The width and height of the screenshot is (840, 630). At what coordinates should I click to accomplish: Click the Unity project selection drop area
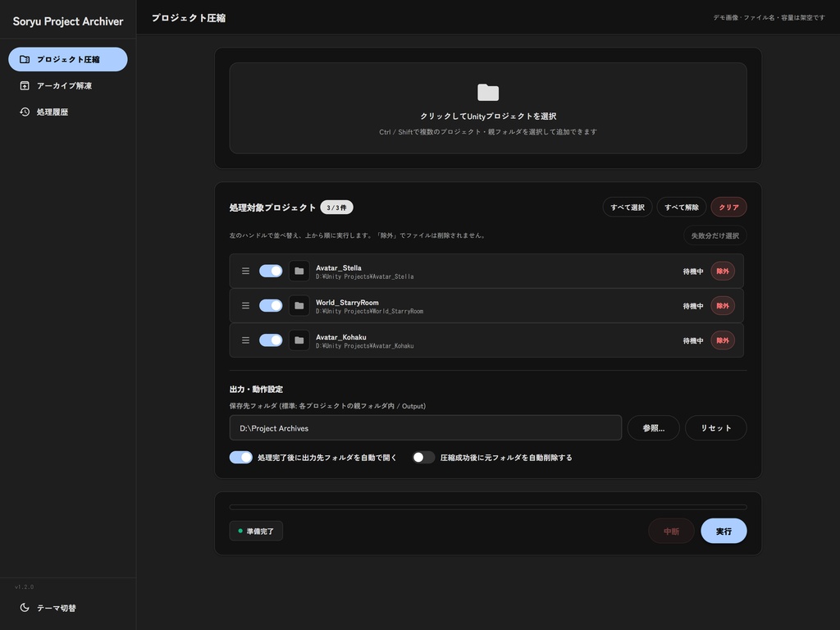coord(488,108)
